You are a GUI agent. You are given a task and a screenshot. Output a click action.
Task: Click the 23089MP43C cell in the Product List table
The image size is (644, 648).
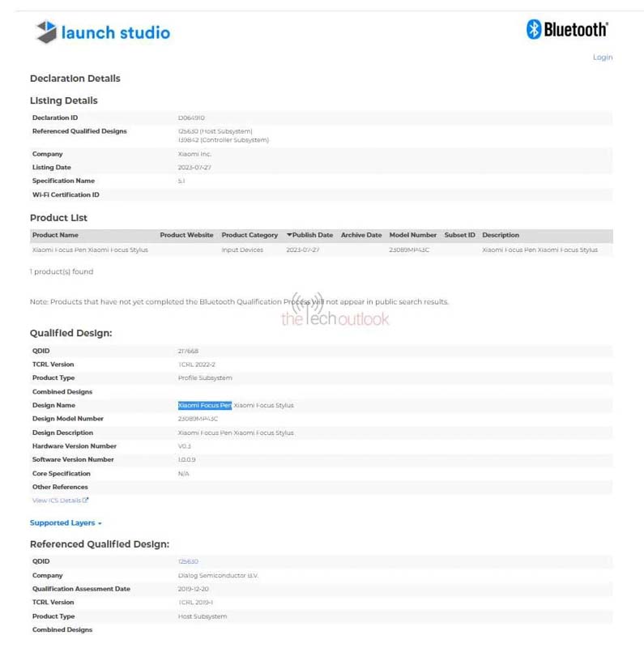(409, 249)
